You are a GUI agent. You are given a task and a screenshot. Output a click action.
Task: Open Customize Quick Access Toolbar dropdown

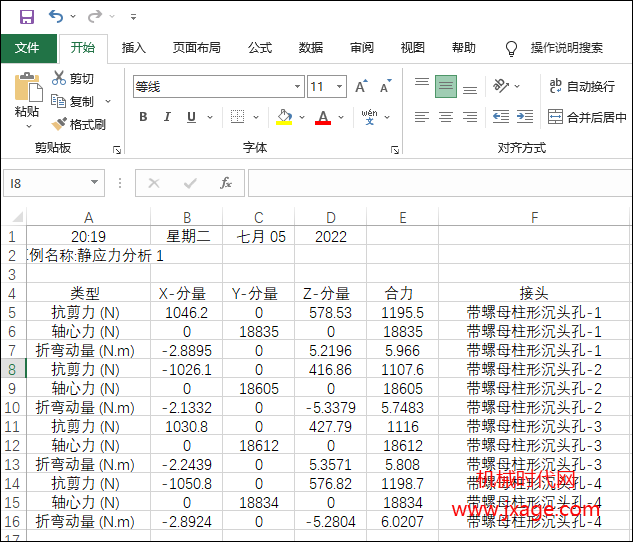[x=133, y=17]
